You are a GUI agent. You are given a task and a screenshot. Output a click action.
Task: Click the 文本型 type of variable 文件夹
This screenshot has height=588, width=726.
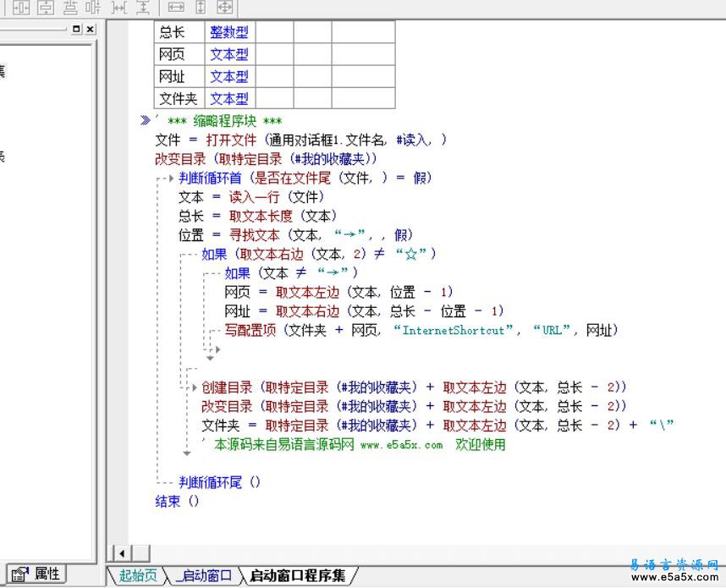pos(229,98)
